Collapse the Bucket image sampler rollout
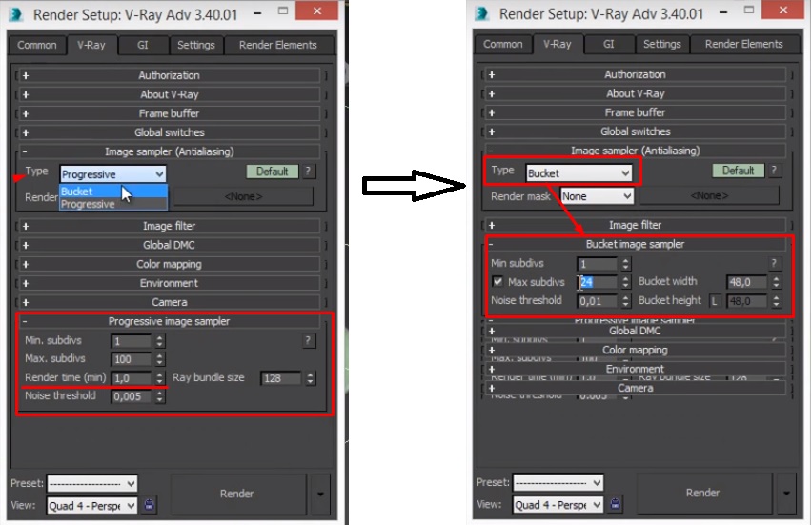This screenshot has width=812, height=525. 636,244
